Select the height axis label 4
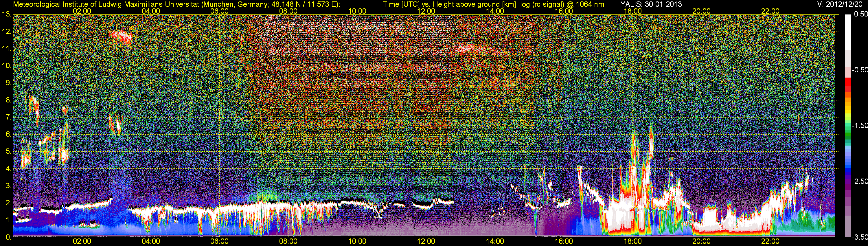 pos(8,169)
